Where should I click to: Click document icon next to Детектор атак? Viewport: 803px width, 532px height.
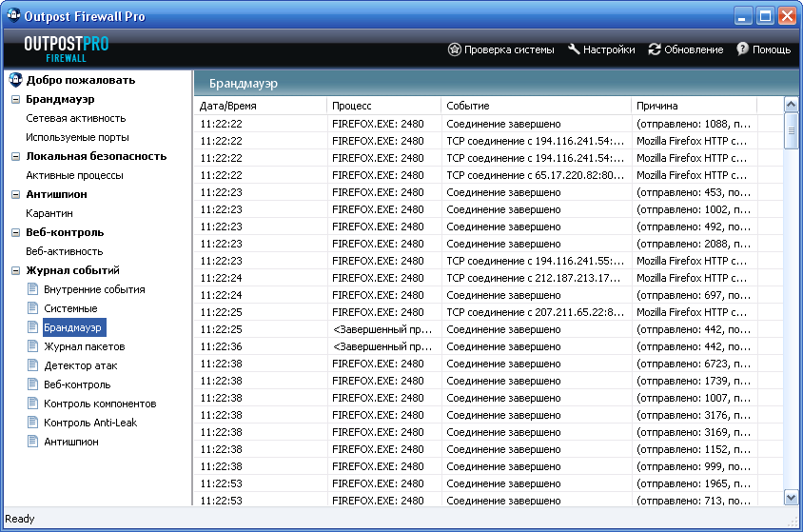(32, 365)
